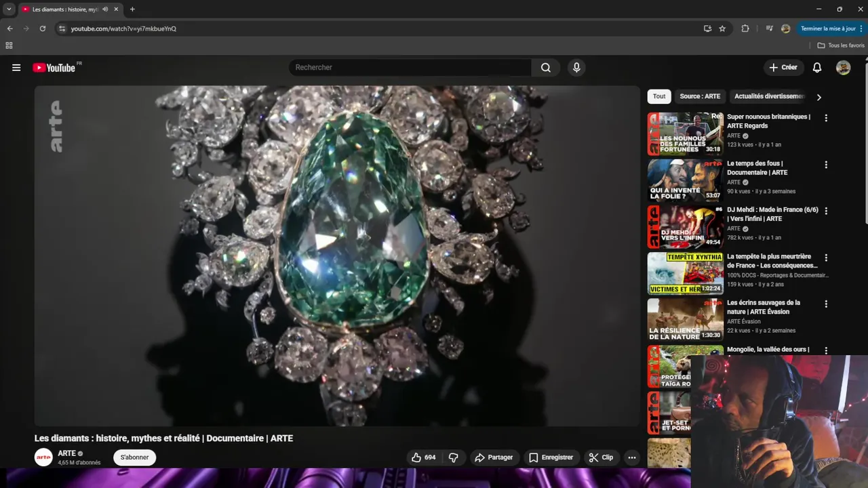Show next filter chips with the arrow
This screenshot has height=488, width=868.
(x=818, y=97)
